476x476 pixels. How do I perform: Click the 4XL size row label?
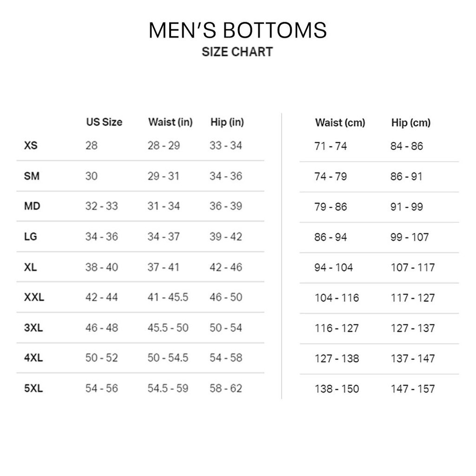point(33,358)
